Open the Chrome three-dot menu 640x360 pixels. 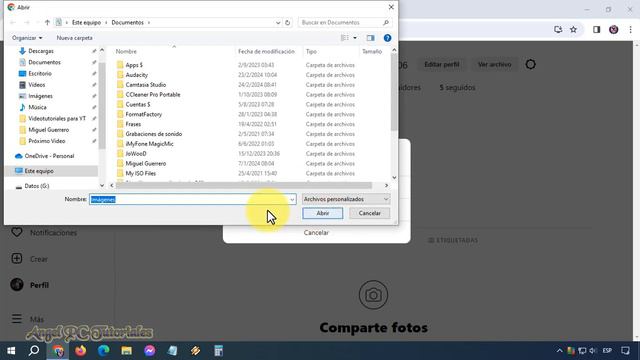click(x=631, y=29)
